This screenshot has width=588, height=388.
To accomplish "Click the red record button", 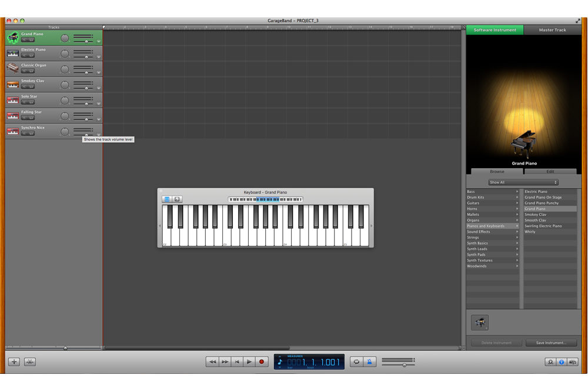I will pyautogui.click(x=262, y=362).
